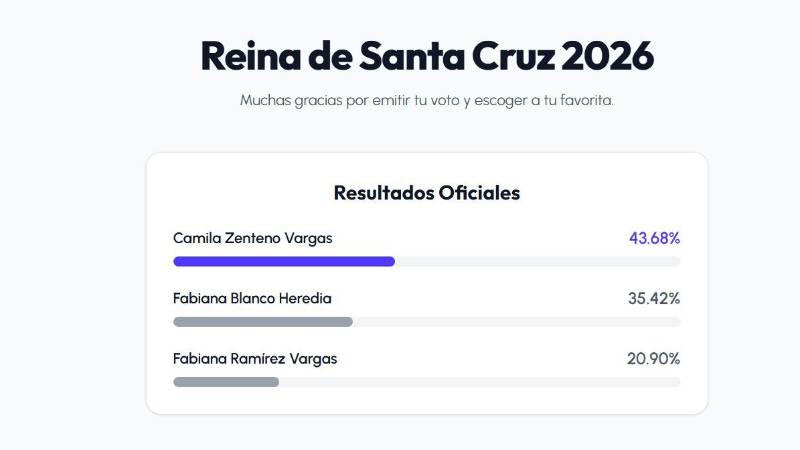Click the purple progress bar for Camila Zenteno
This screenshot has width=800, height=450.
[x=284, y=262]
